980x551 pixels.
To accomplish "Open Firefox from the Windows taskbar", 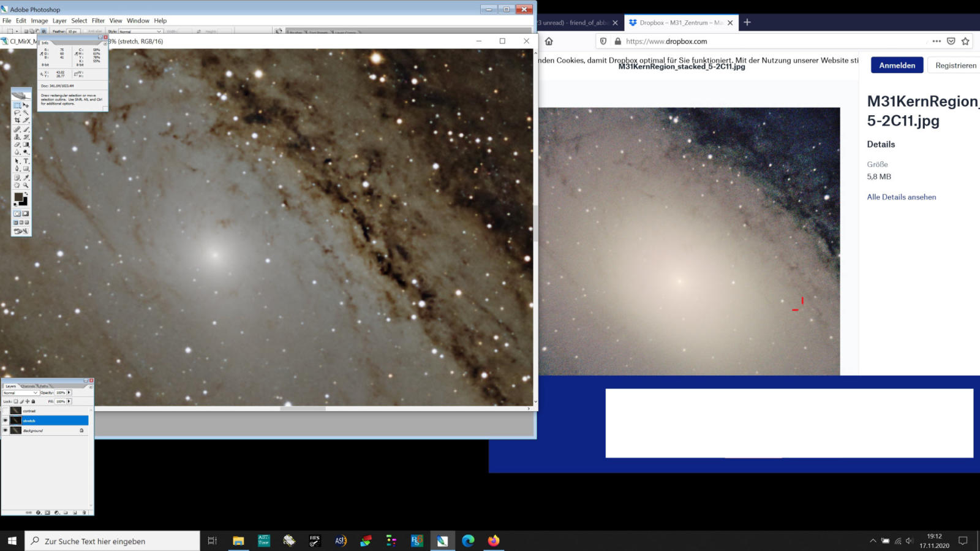I will click(493, 541).
